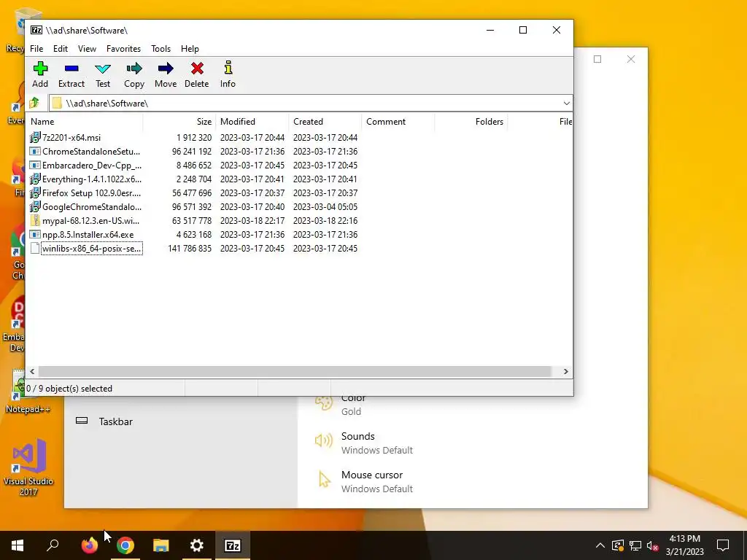The width and height of the screenshot is (747, 560).
Task: Click the Move toolbar icon
Action: 166,75
